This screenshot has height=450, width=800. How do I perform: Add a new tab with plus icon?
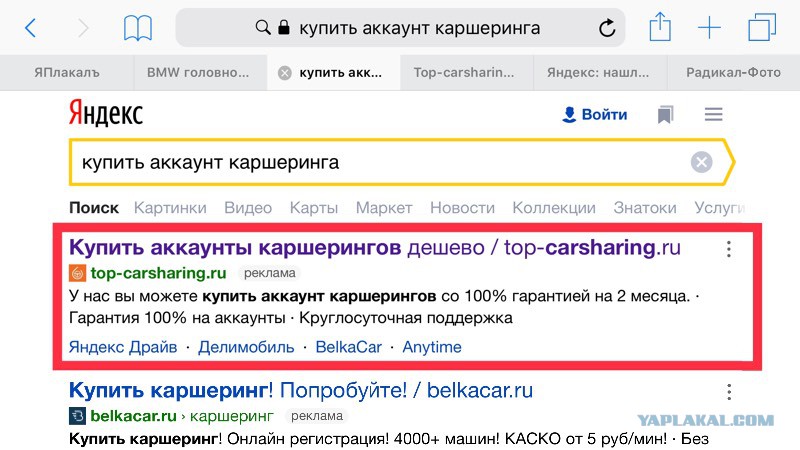709,28
